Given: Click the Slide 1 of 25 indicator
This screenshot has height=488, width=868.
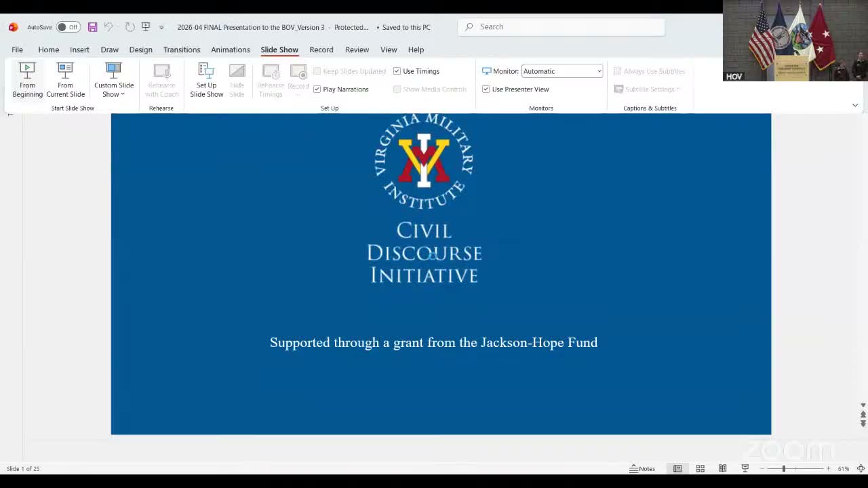Looking at the screenshot, I should coord(23,469).
